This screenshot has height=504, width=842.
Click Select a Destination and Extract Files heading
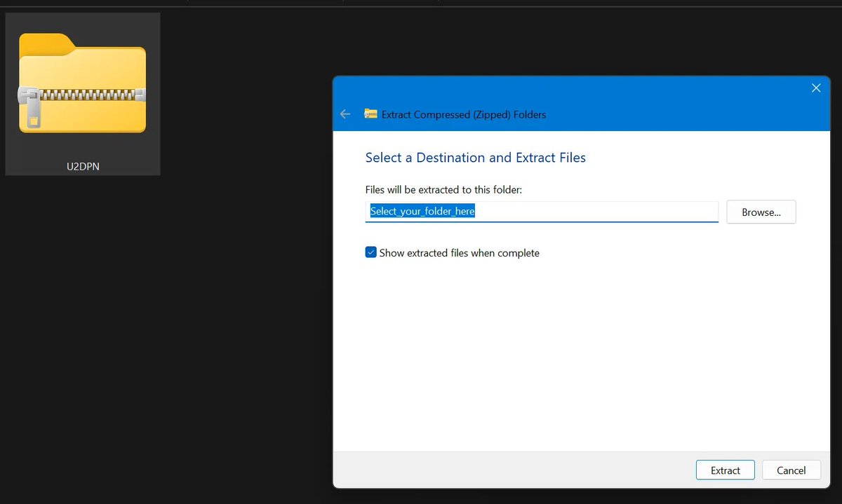tap(475, 157)
